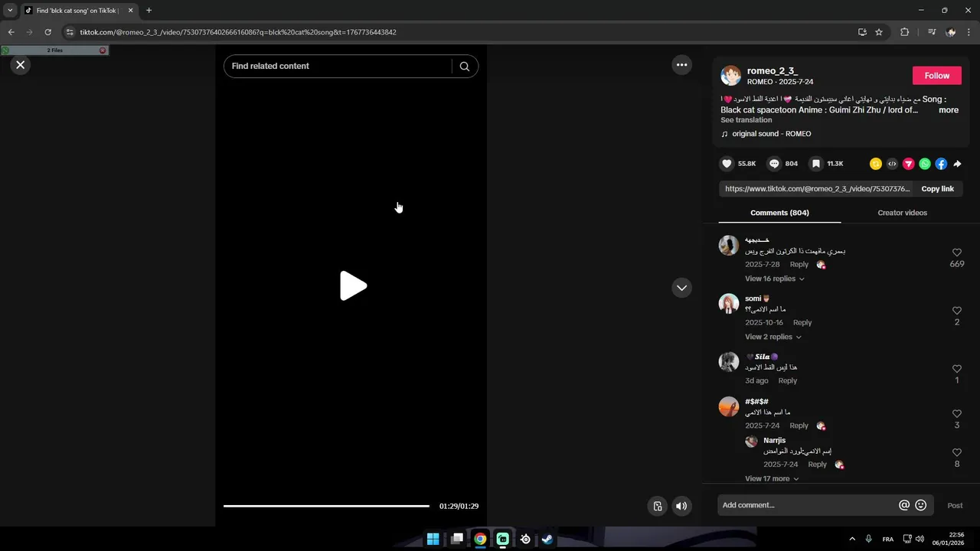Switch to Creator videos tab
980x551 pixels.
point(902,213)
